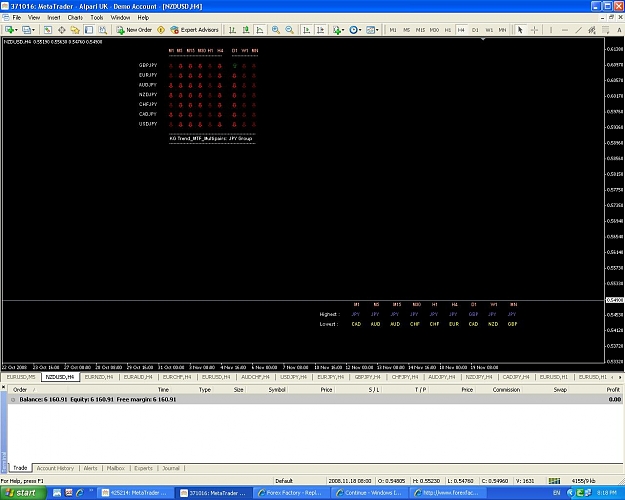Switch to the EURUSD,M5 chart tab
This screenshot has width=625, height=500.
click(x=21, y=377)
